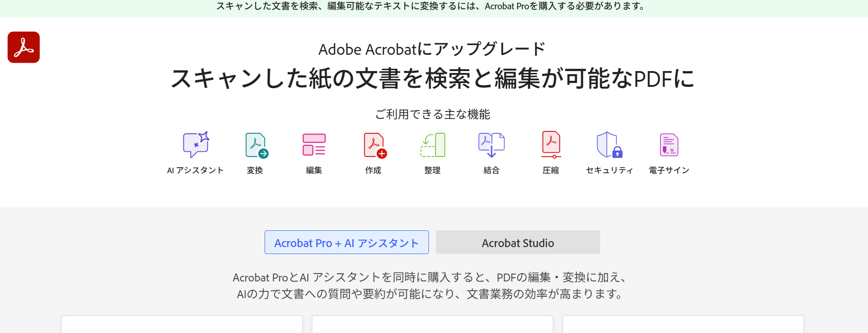The height and width of the screenshot is (333, 868).
Task: Open the 電子サイン (e-sign) icon
Action: pyautogui.click(x=669, y=145)
